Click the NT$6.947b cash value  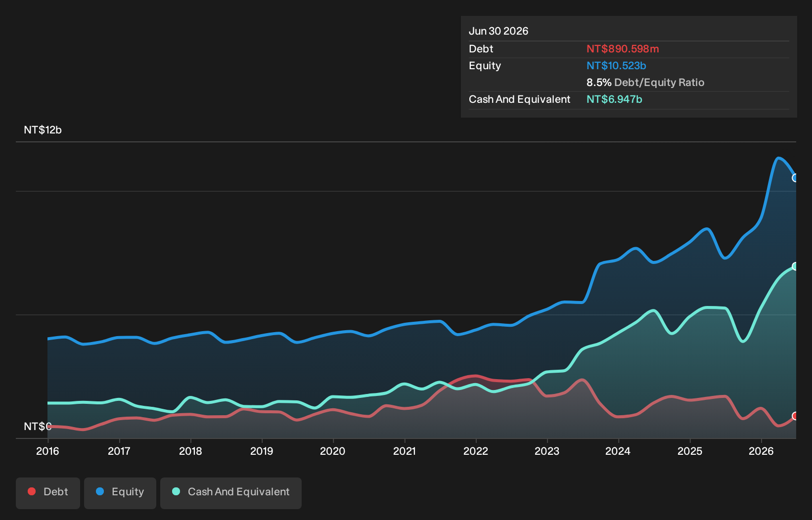pos(614,99)
